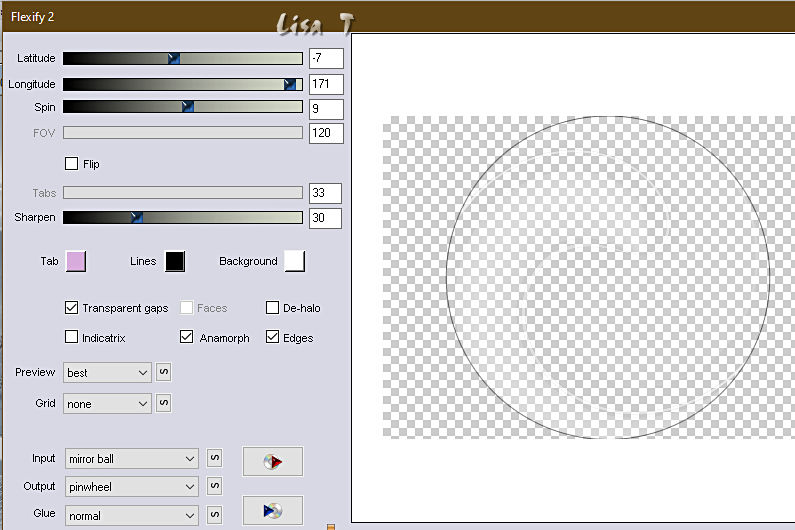Screen dimensions: 795x530
Task: Click the Sharpen slider handle
Action: coord(137,218)
